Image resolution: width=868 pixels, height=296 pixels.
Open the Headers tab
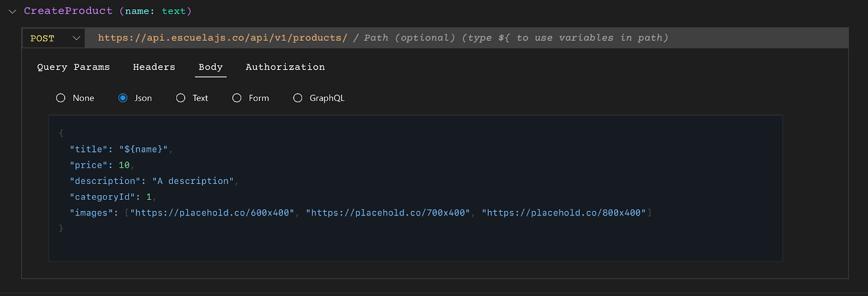click(154, 67)
